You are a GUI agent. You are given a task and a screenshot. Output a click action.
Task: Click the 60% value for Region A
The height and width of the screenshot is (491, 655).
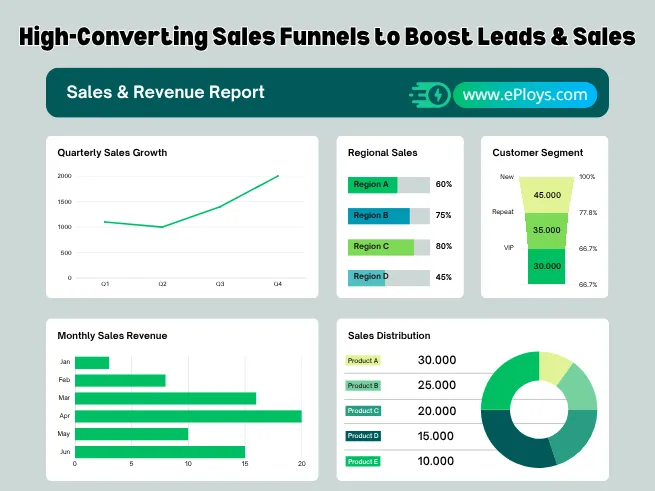pyautogui.click(x=444, y=184)
